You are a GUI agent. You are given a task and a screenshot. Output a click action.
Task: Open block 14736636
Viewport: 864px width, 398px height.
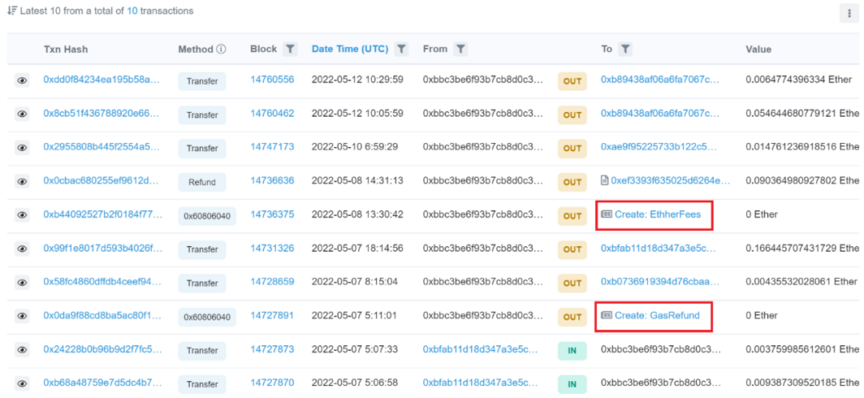point(272,181)
